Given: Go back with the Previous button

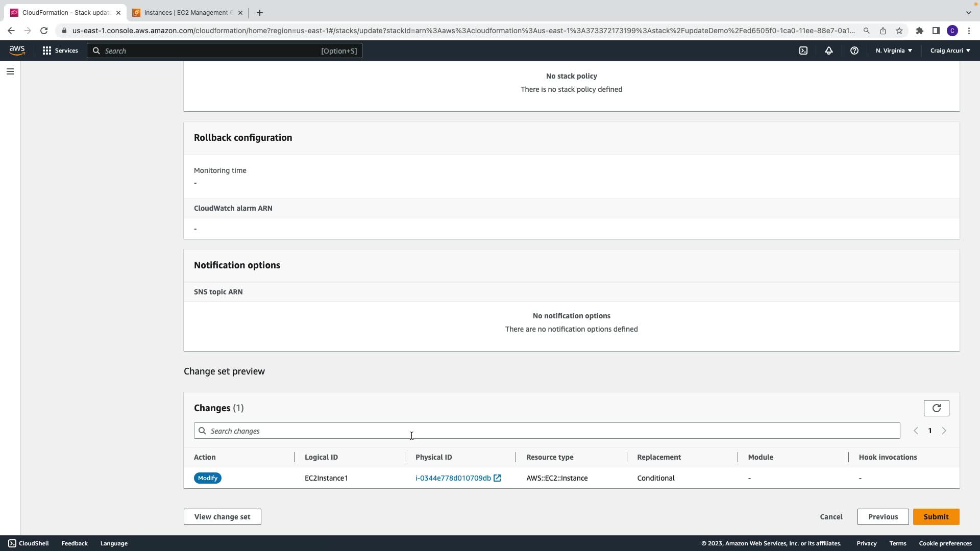Looking at the screenshot, I should click(883, 517).
